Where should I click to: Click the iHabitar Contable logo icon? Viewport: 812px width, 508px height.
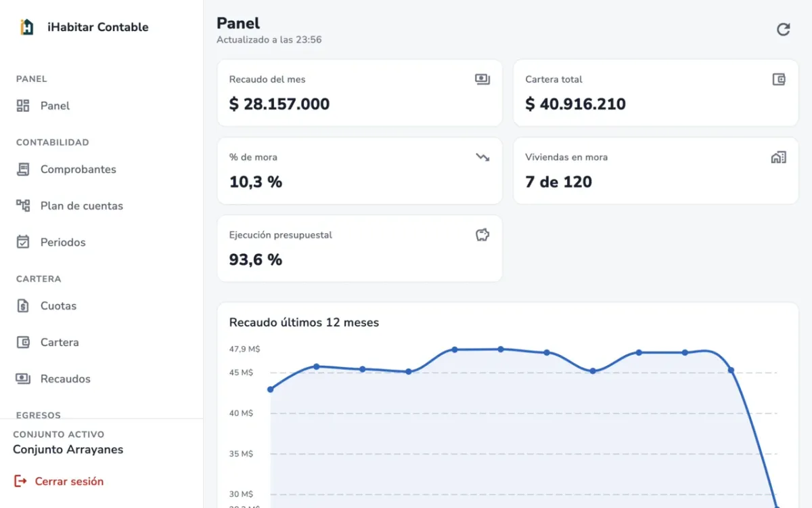(26, 27)
